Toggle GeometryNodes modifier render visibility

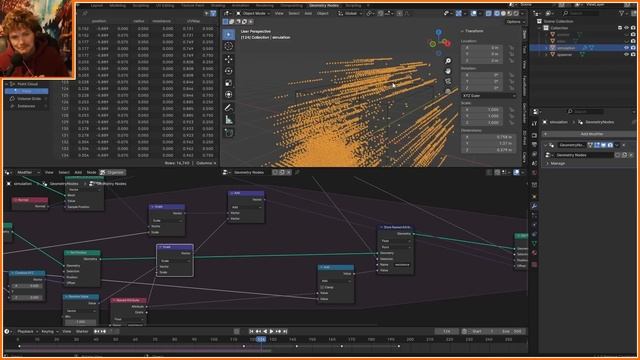pyautogui.click(x=610, y=145)
